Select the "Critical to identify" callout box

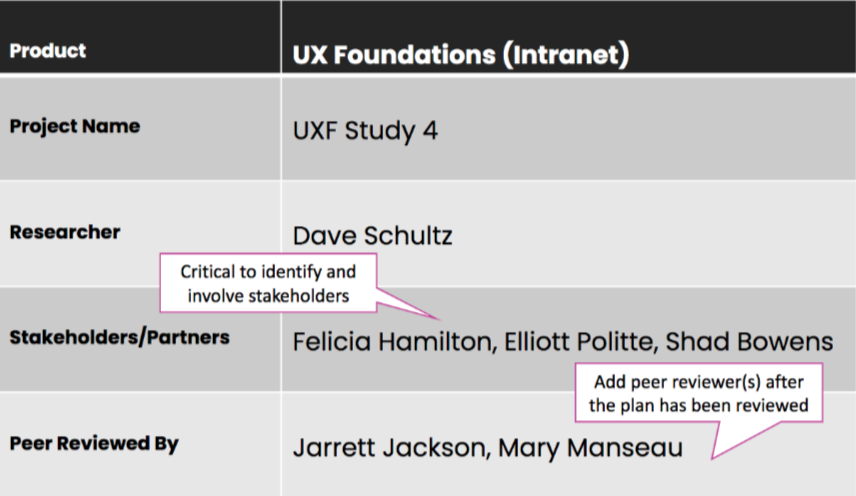point(267,283)
